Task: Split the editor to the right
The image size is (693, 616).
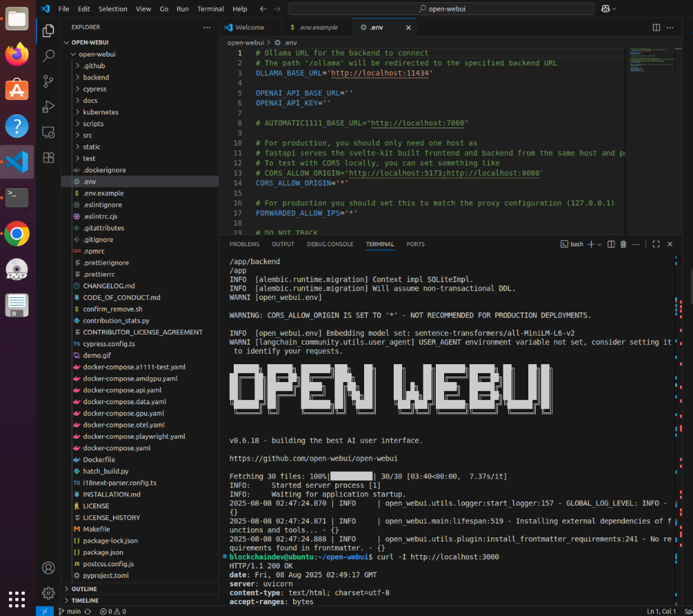Action: pos(656,28)
